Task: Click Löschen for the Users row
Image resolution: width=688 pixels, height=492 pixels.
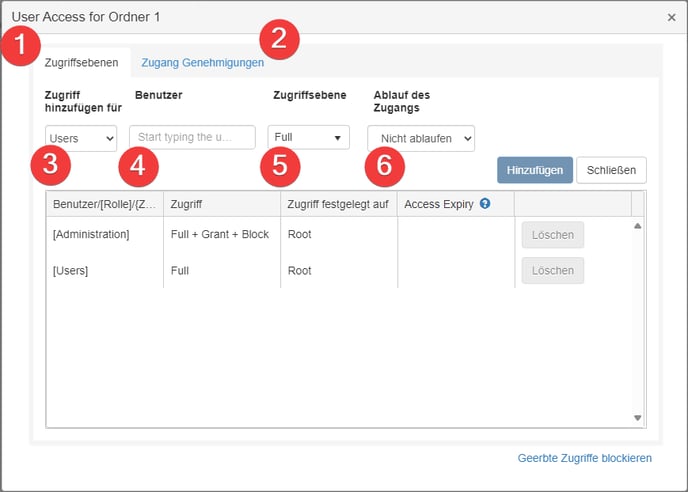Action: coord(552,271)
